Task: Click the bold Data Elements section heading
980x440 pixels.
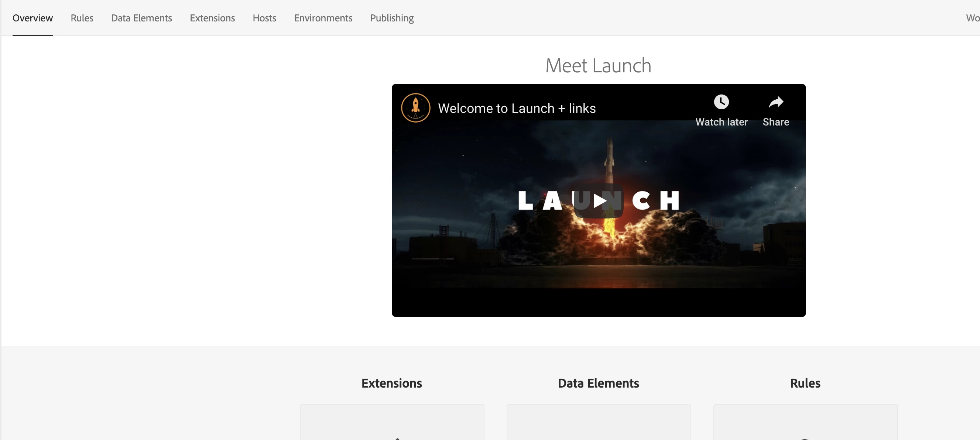Action: tap(598, 383)
